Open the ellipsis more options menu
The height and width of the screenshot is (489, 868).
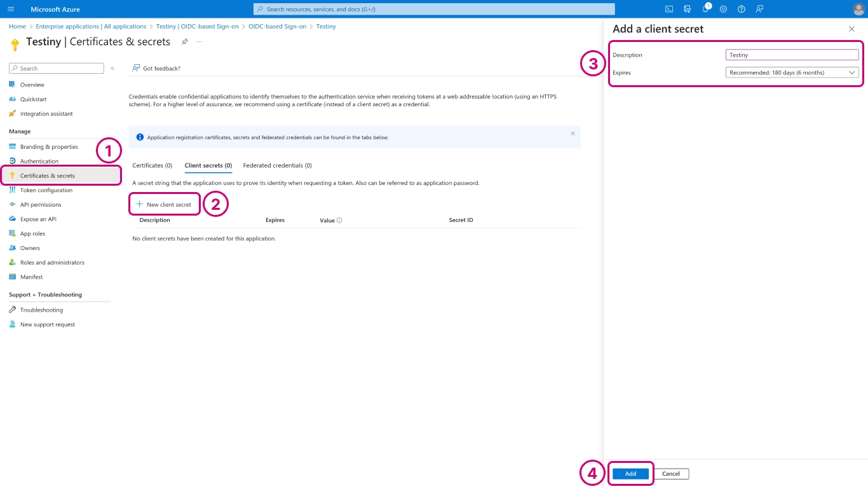[x=200, y=41]
